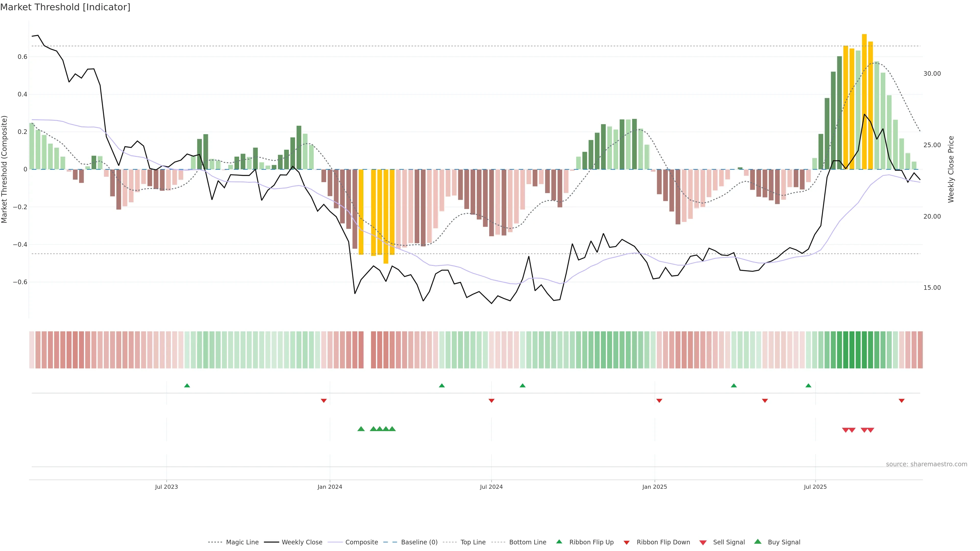
Task: Click Sell Signal legend triangle icon
Action: coord(703,542)
